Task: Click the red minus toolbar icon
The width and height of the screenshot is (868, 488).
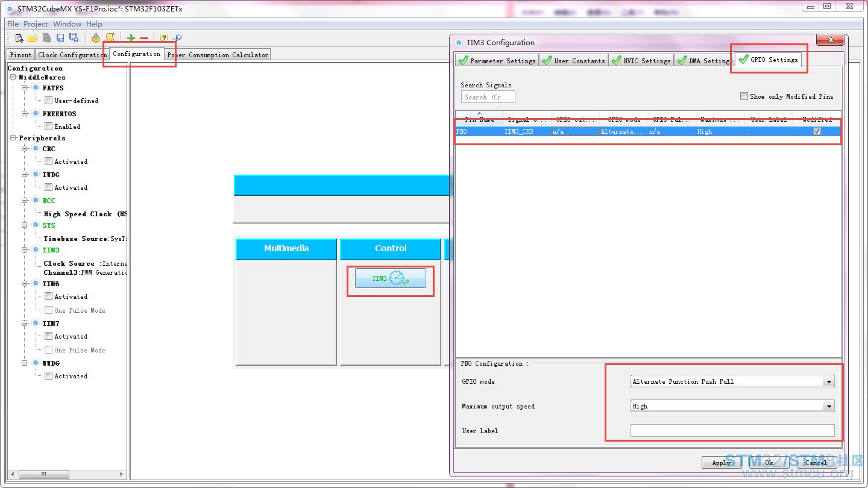Action: pyautogui.click(x=143, y=38)
